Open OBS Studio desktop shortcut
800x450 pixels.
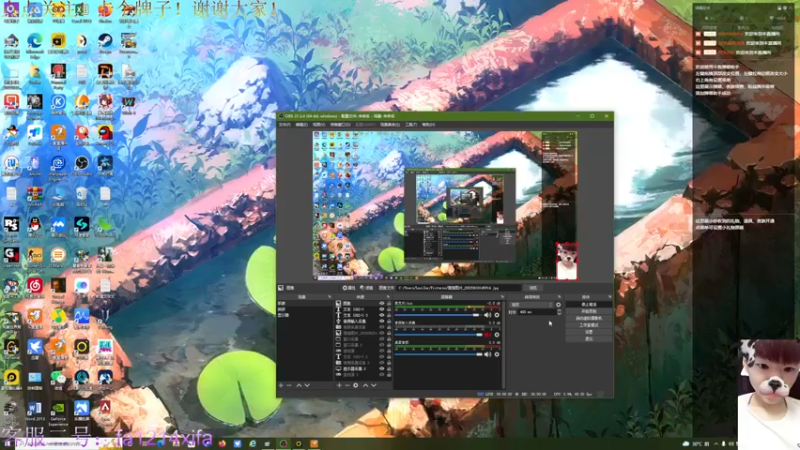tap(82, 165)
